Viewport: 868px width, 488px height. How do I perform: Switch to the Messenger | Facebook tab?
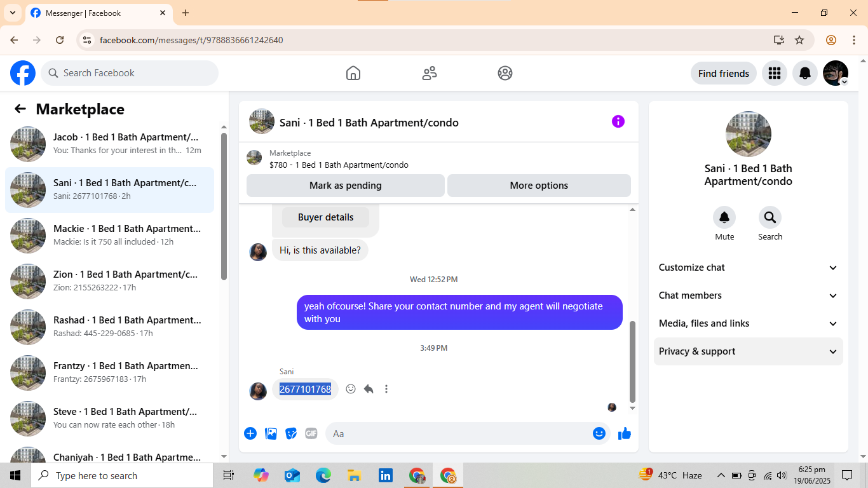pos(98,13)
